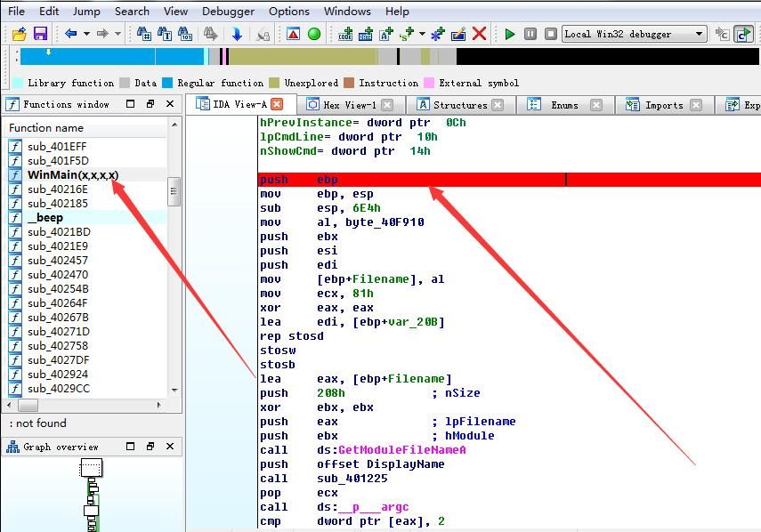This screenshot has height=532, width=761.
Task: Click the red warning triangle icon
Action: pos(293,34)
